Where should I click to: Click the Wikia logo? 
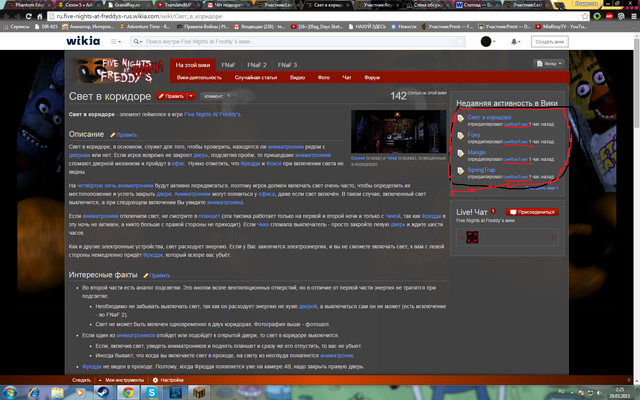tap(83, 41)
